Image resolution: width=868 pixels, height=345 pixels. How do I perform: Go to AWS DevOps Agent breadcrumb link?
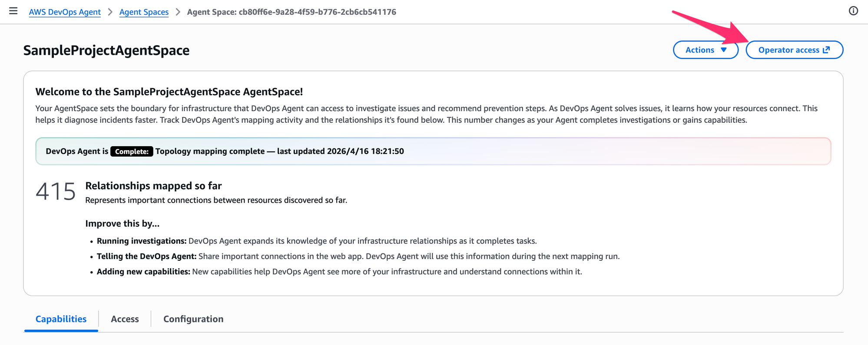65,12
